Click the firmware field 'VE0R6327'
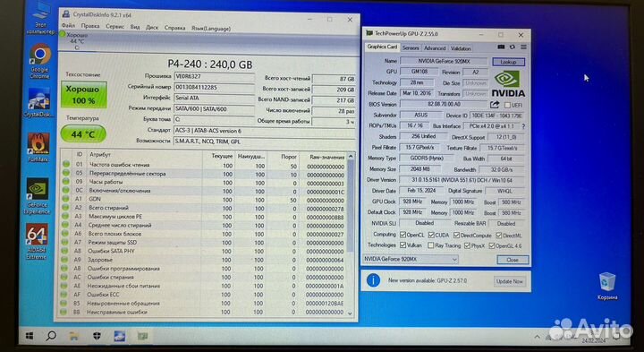Image resolution: width=644 pixels, height=352 pixels. click(215, 77)
